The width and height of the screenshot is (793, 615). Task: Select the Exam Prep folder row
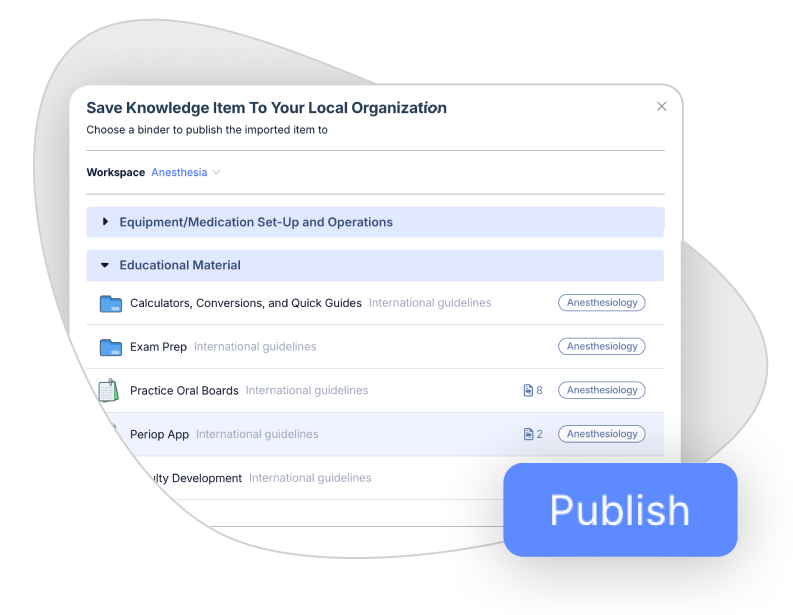coord(375,347)
